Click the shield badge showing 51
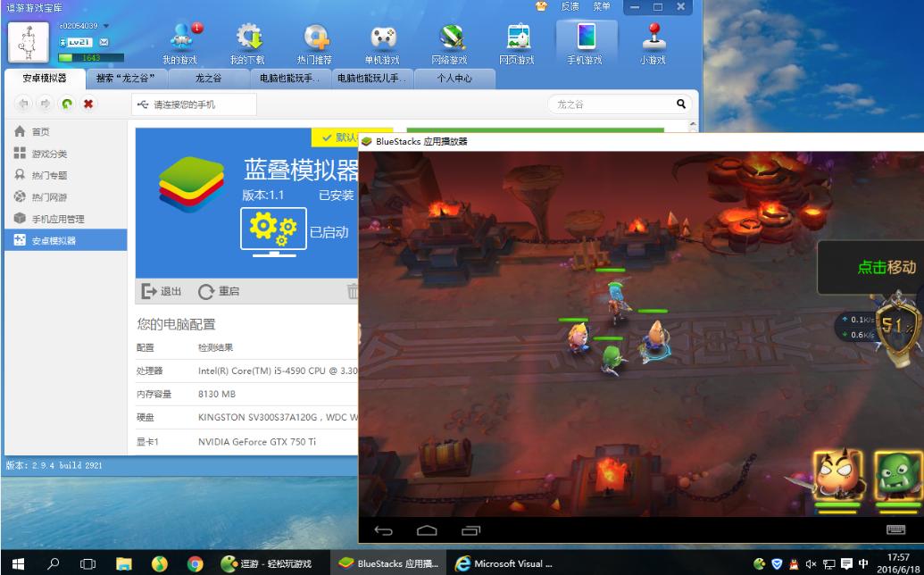This screenshot has width=924, height=575. pyautogui.click(x=898, y=326)
